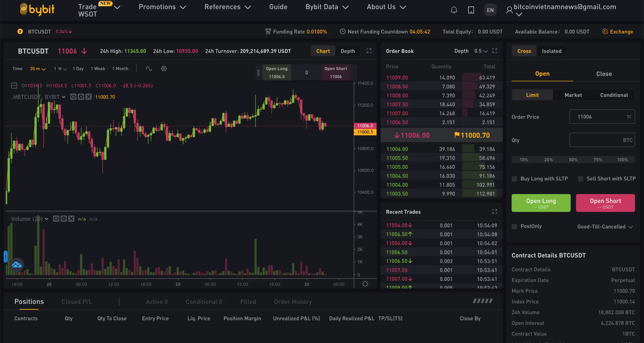Select the 1 Week timeframe
Viewport: 644px width, 343px height.
click(x=98, y=69)
